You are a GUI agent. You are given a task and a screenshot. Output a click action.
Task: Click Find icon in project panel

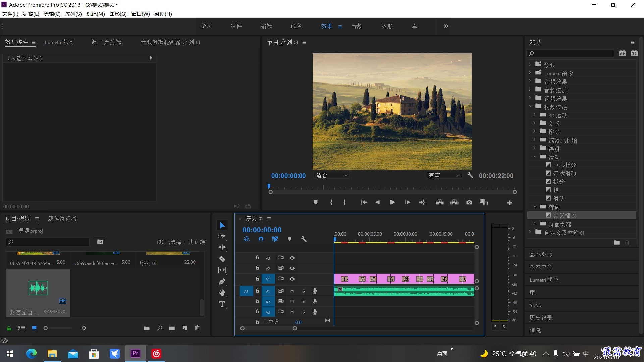pyautogui.click(x=160, y=328)
